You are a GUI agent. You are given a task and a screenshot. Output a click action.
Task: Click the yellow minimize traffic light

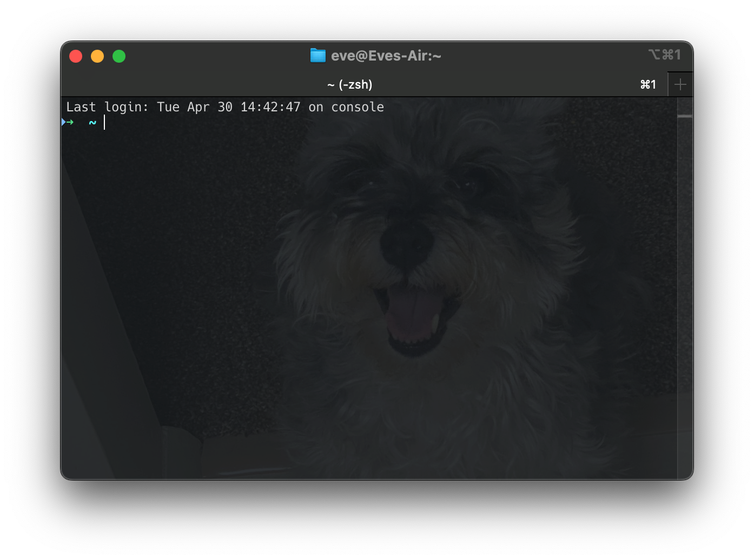click(97, 56)
